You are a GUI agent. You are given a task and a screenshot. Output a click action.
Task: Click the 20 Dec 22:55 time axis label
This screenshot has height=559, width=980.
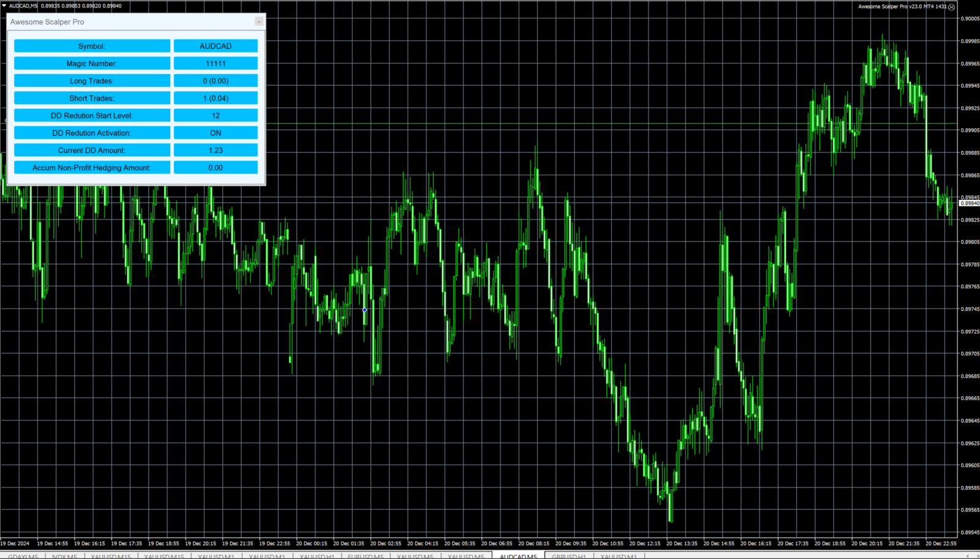point(941,543)
